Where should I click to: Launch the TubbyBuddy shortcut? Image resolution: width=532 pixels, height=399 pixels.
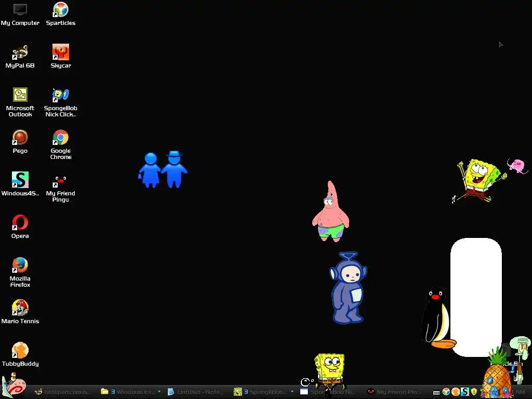pos(20,354)
